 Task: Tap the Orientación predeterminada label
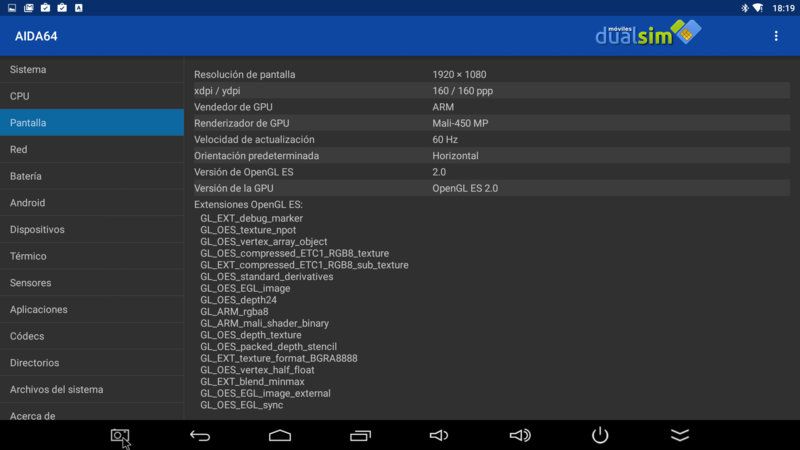tap(256, 156)
